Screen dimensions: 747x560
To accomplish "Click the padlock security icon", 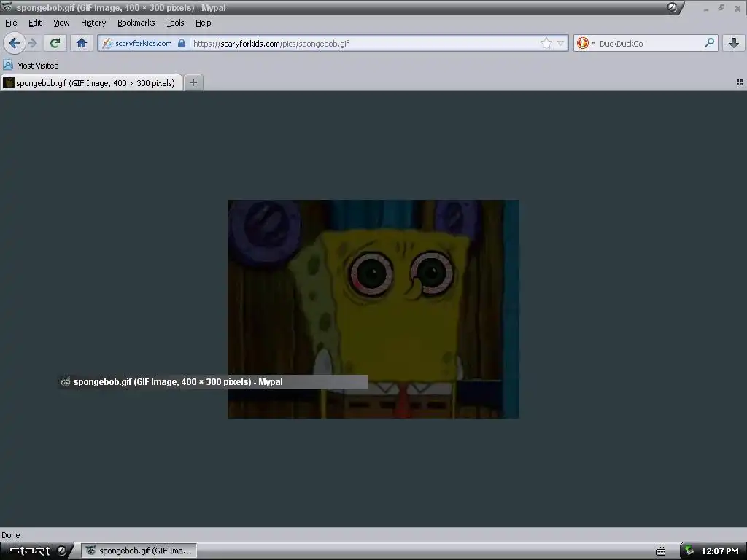I will point(182,43).
